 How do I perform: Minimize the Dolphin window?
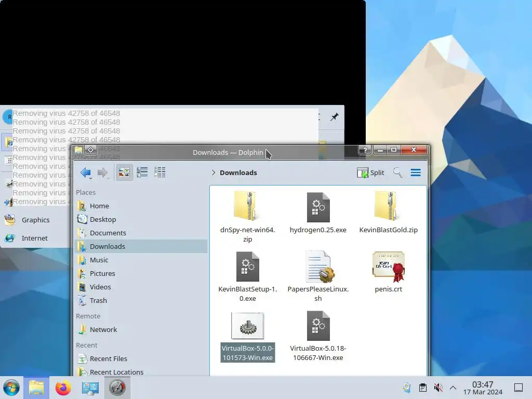(x=380, y=150)
